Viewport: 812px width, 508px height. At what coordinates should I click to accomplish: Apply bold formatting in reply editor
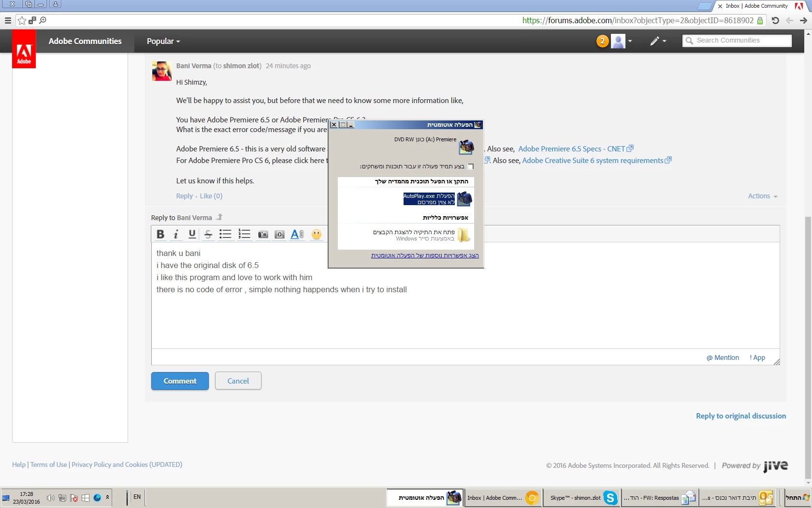160,234
